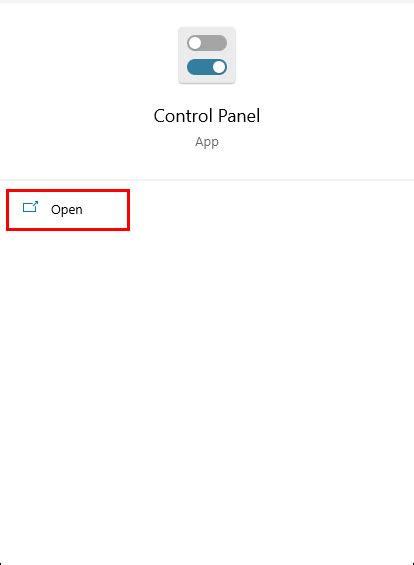
Task: Click the grey App type text under the title
Action: point(207,142)
